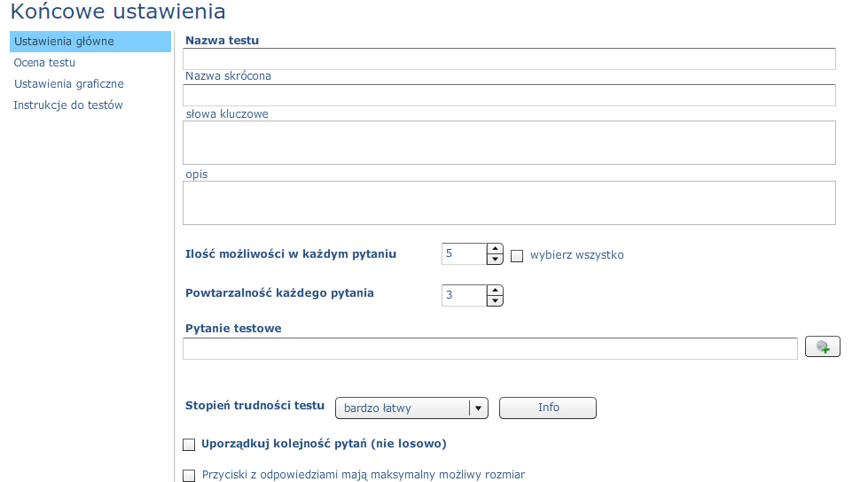Focus the Pytanie testowe input field
This screenshot has width=868, height=482.
(x=490, y=348)
